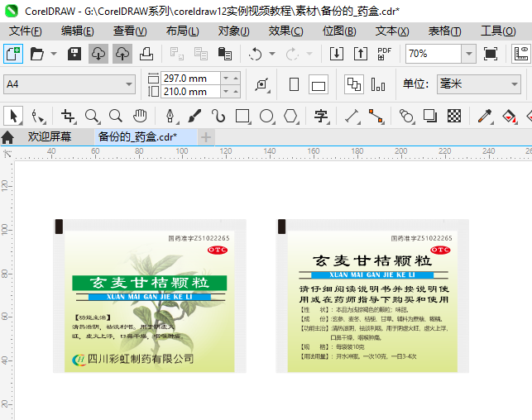Open the 文件(F) menu
This screenshot has width=532, height=420.
click(x=25, y=31)
